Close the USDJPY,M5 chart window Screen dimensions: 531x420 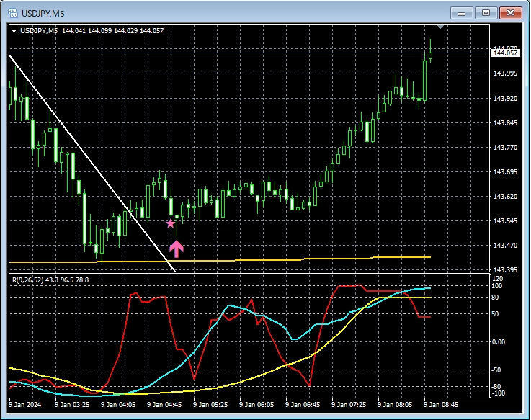tap(511, 13)
